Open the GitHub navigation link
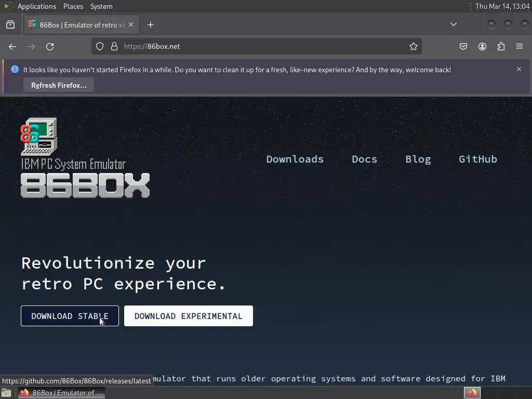 (x=478, y=159)
